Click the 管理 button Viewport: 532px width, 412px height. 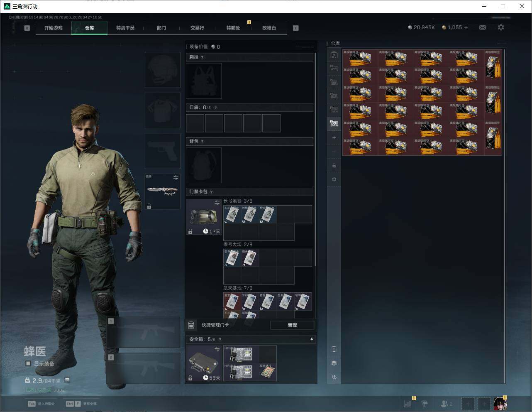tap(292, 325)
